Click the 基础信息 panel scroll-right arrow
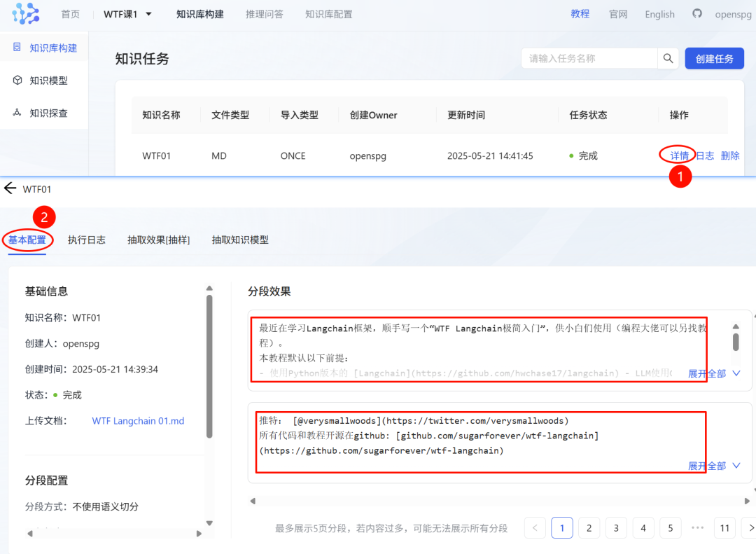The width and height of the screenshot is (756, 554). [x=199, y=533]
